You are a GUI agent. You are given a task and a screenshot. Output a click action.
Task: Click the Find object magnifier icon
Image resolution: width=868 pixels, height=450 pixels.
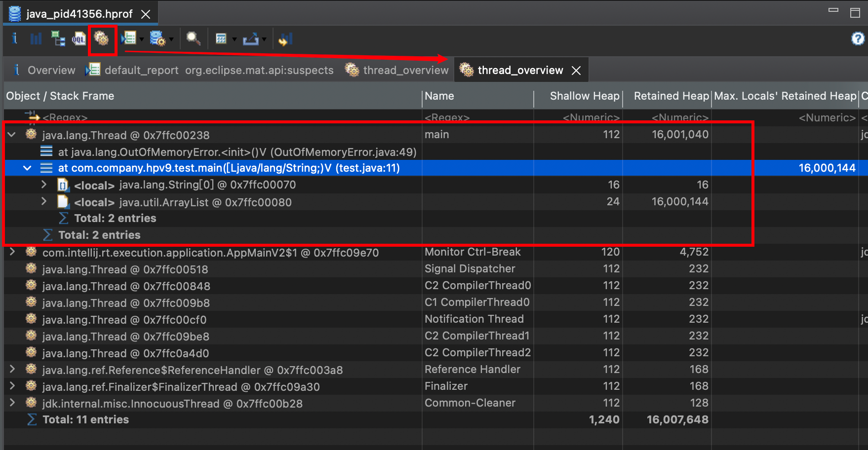(193, 38)
